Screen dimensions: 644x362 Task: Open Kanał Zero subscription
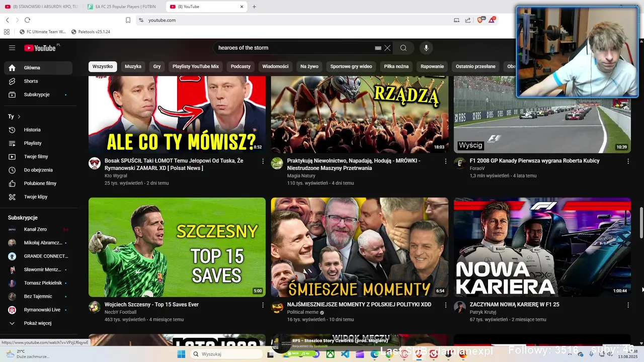[x=38, y=229]
